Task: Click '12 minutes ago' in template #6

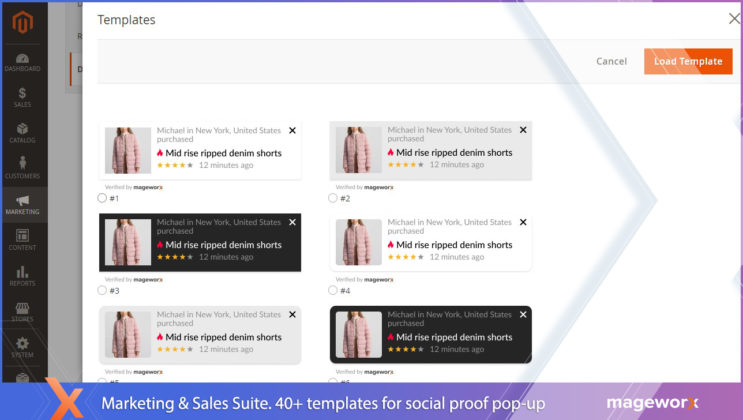Action: [457, 349]
